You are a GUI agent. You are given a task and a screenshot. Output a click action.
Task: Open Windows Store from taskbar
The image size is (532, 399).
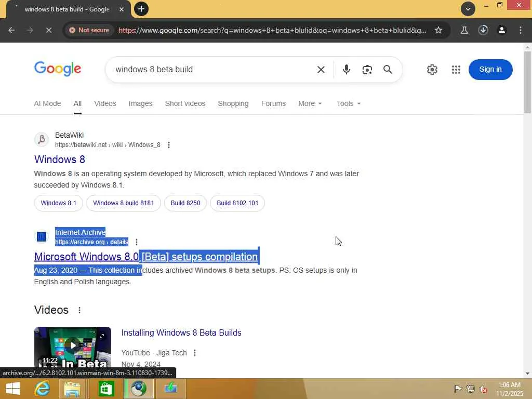106,389
